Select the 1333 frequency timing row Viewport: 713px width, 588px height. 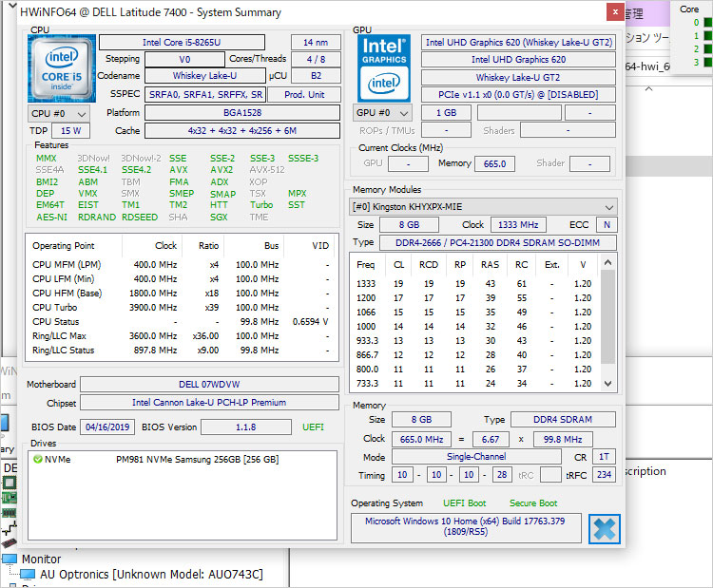pos(474,283)
